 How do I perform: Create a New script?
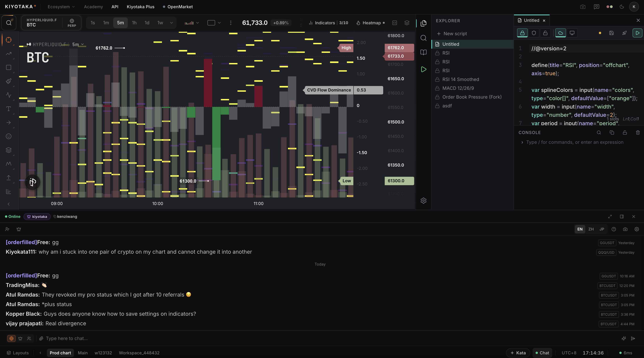pos(452,34)
